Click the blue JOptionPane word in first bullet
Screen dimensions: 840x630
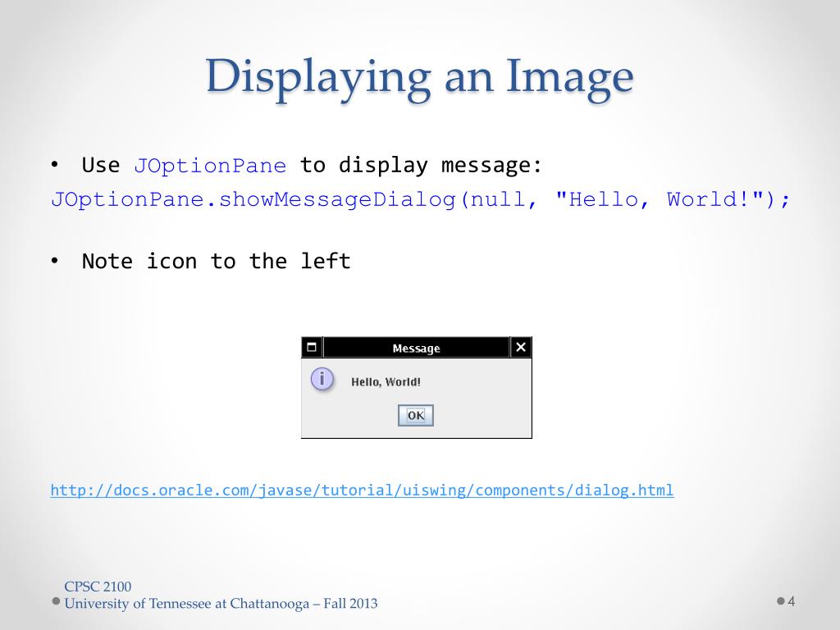(210, 166)
